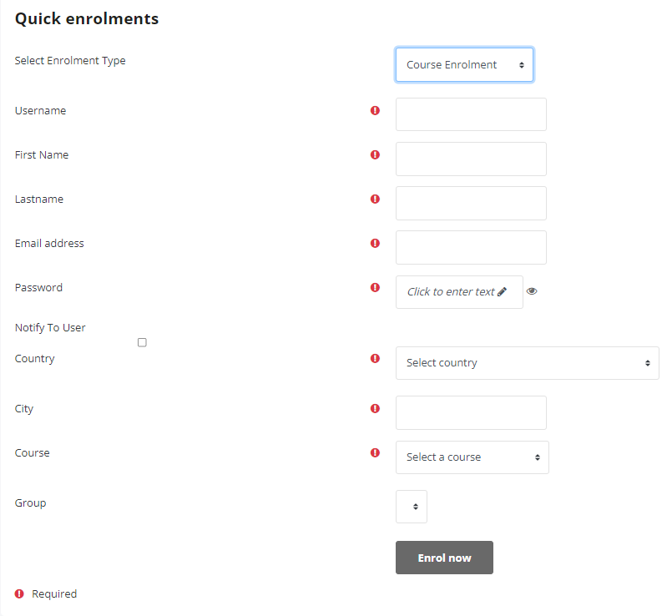The width and height of the screenshot is (672, 616).
Task: Click the Lastname input field
Action: [471, 203]
